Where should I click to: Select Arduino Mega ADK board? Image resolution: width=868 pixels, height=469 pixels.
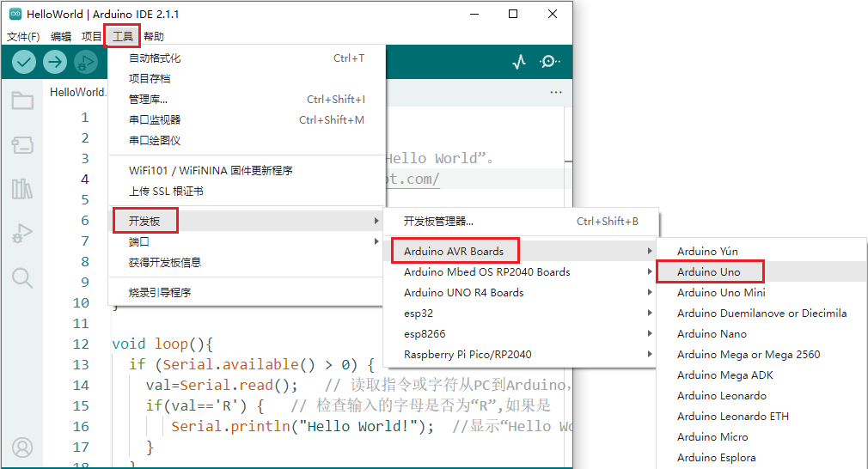[x=762, y=375]
